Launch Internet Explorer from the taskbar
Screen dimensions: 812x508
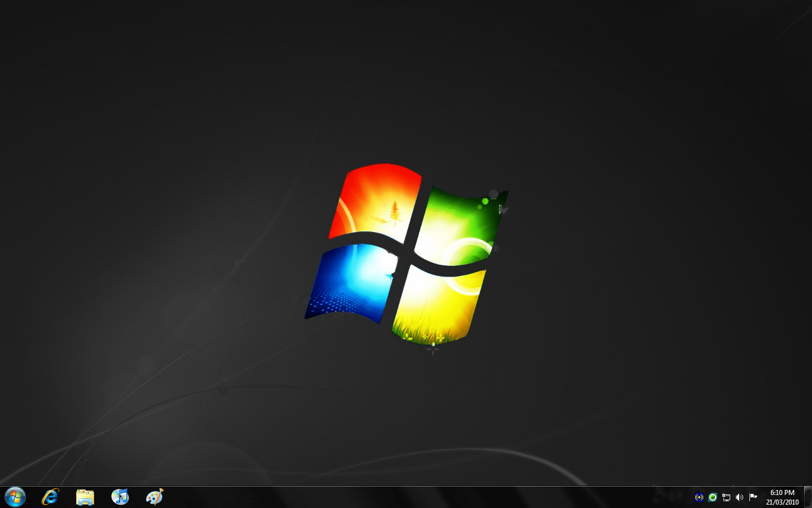(x=50, y=497)
